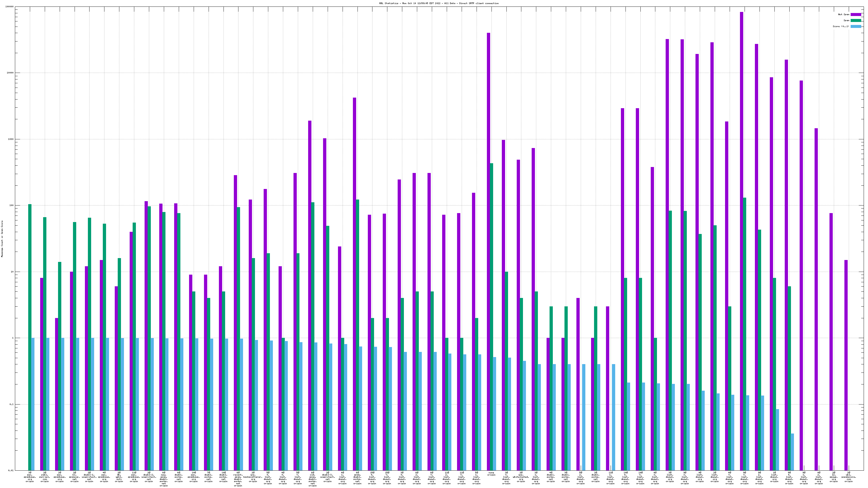Click the blue Score (0..1) legend swatch
868x488 pixels.
point(856,26)
